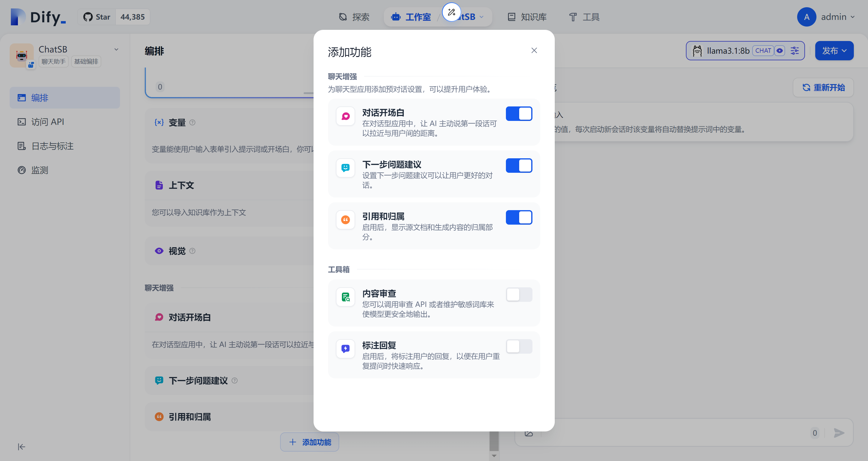The height and width of the screenshot is (461, 868).
Task: Click the collapse sidebar arrow icon
Action: pos(21,447)
